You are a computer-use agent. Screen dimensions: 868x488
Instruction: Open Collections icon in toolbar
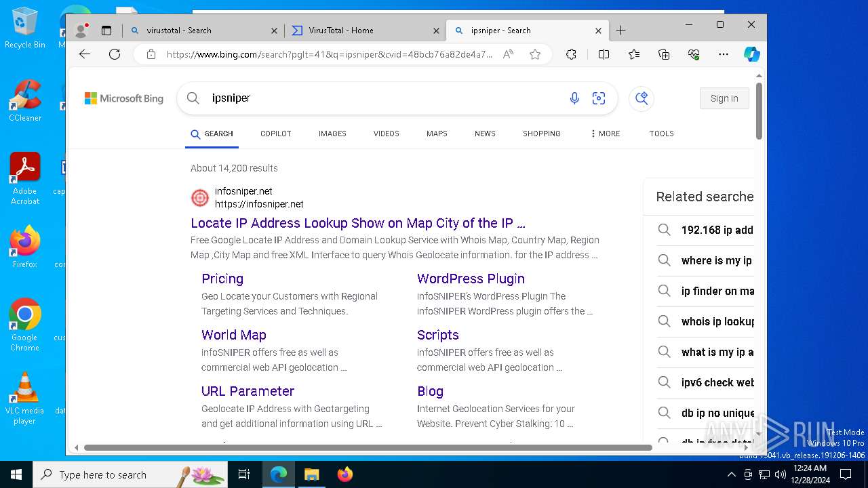(664, 54)
